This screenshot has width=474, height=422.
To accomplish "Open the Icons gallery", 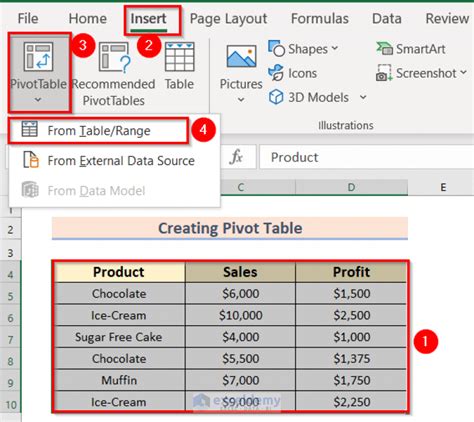I will 293,73.
